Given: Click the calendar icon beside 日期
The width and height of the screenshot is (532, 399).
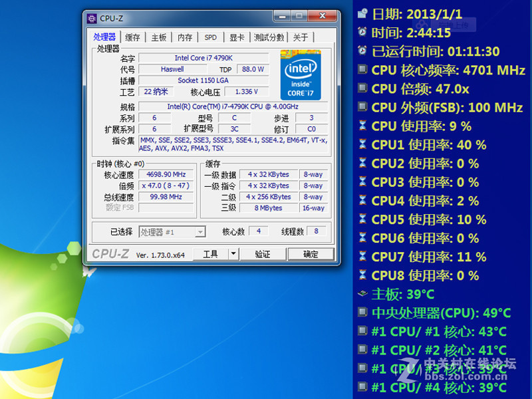Looking at the screenshot, I should [362, 13].
